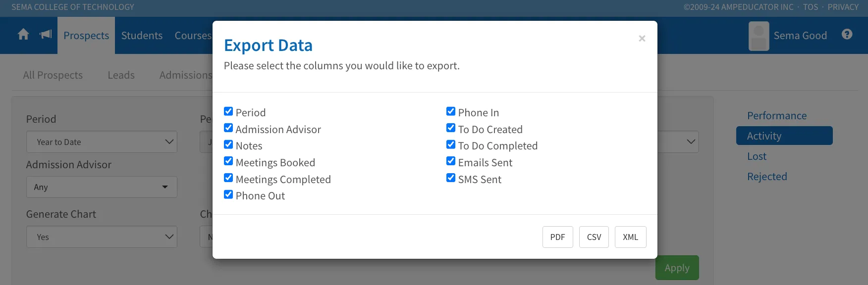
Task: Go to the home icon
Action: click(x=23, y=34)
